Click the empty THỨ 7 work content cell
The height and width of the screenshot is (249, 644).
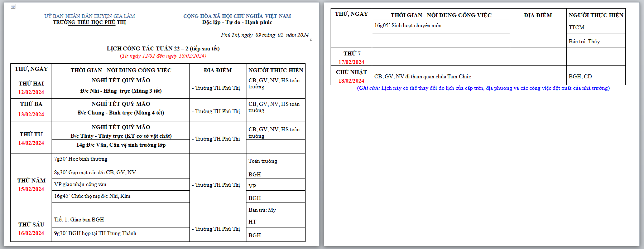click(x=441, y=57)
